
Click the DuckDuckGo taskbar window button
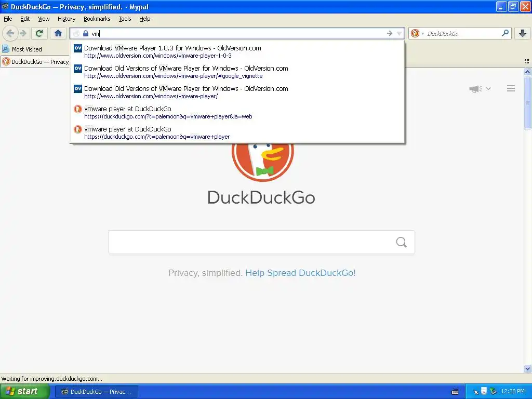(x=96, y=392)
